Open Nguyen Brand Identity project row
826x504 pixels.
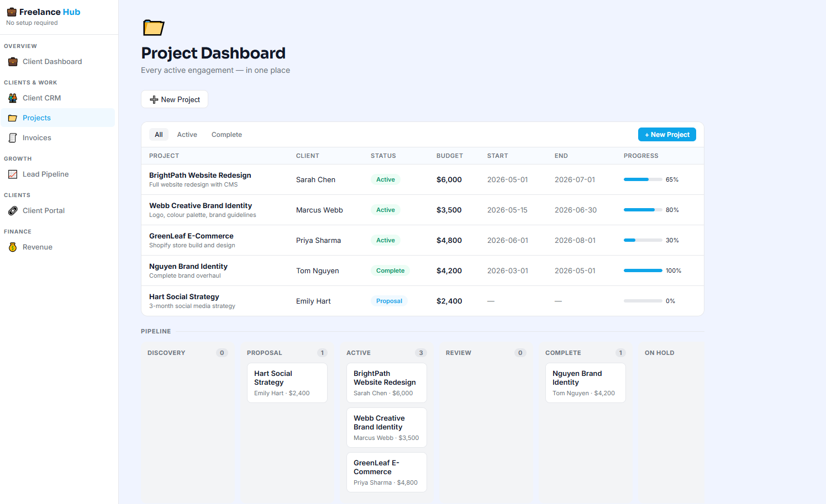pyautogui.click(x=423, y=270)
